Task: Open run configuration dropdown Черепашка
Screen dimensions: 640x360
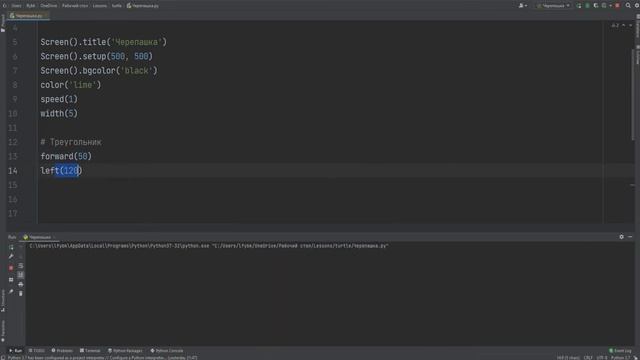Action: [553, 6]
